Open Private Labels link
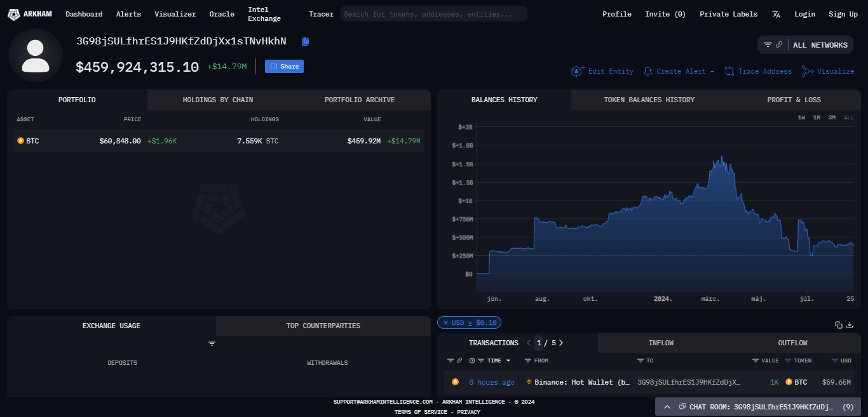The image size is (868, 417). click(728, 14)
